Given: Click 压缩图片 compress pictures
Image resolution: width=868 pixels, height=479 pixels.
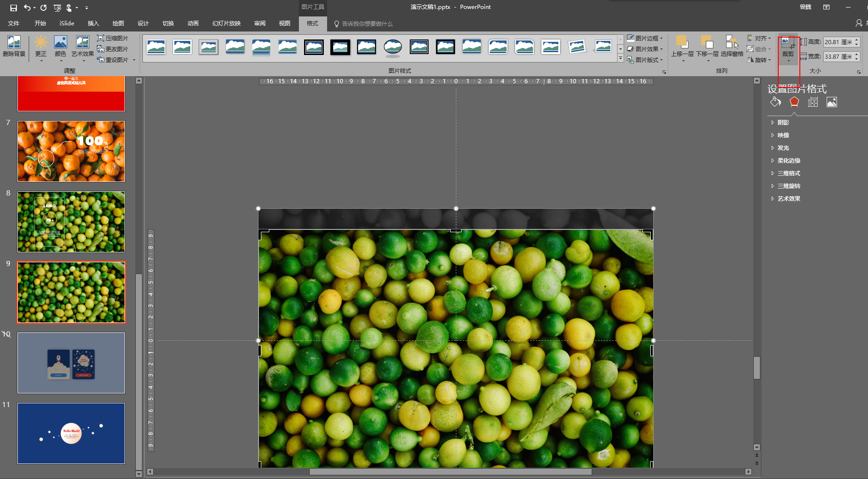Looking at the screenshot, I should (x=113, y=38).
